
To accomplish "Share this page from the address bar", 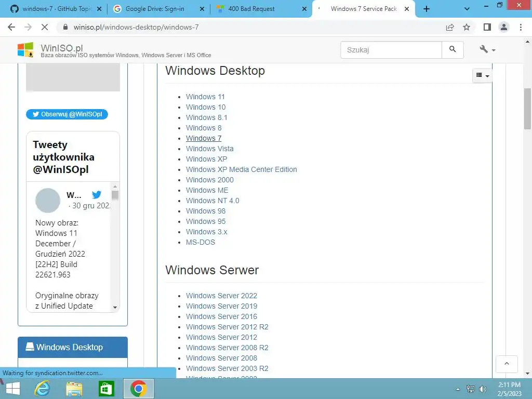I will tap(450, 27).
